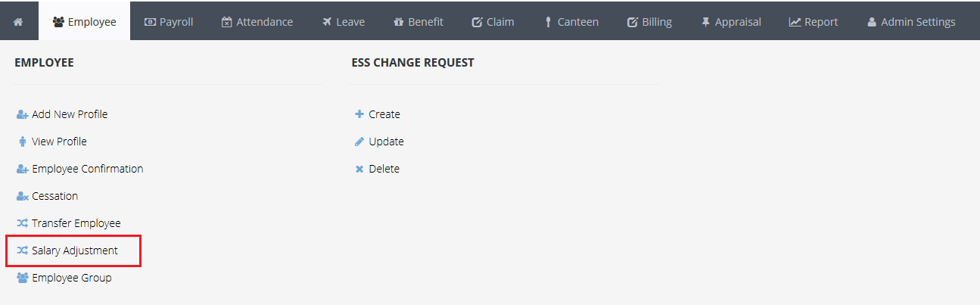Click the X icon beside Delete
The image size is (980, 305).
pos(359,169)
